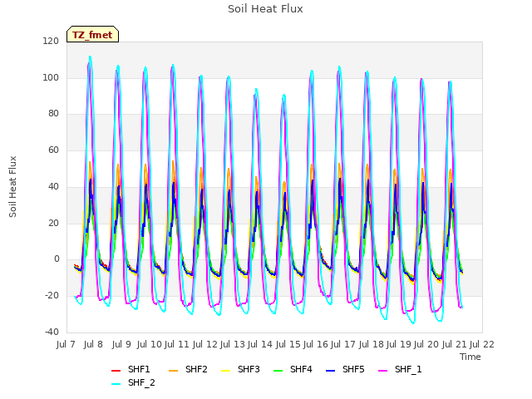
Task: Click the Jul 13 x-axis tick label
Action: tap(233, 344)
